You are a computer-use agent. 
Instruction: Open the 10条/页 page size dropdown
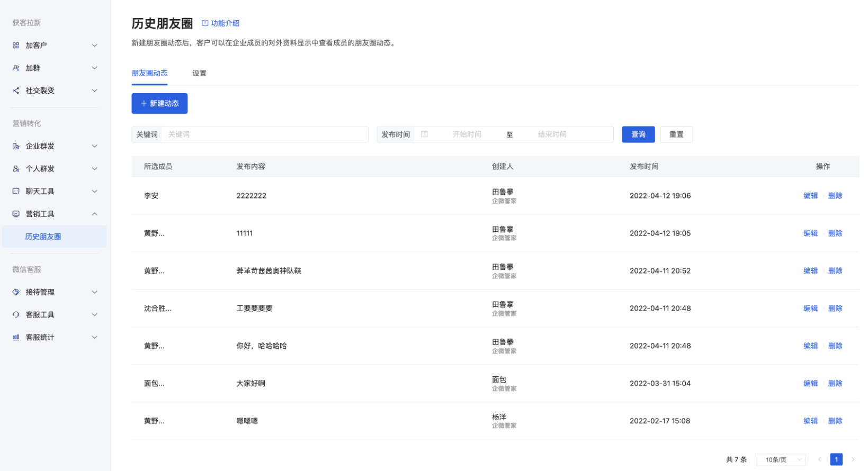(780, 459)
